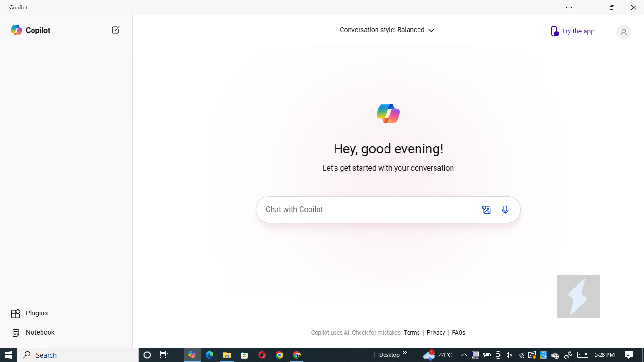Open the Notebook page
The height and width of the screenshot is (362, 644).
[33, 333]
